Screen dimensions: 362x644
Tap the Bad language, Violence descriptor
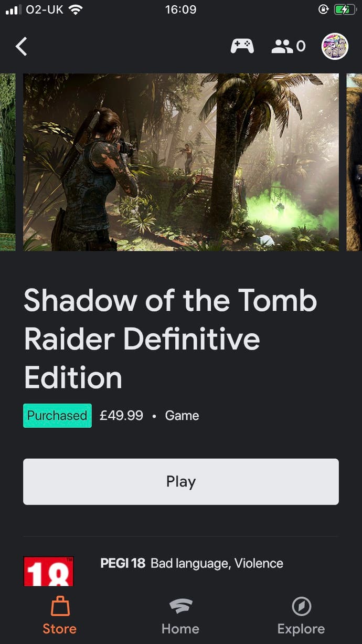coord(217,564)
